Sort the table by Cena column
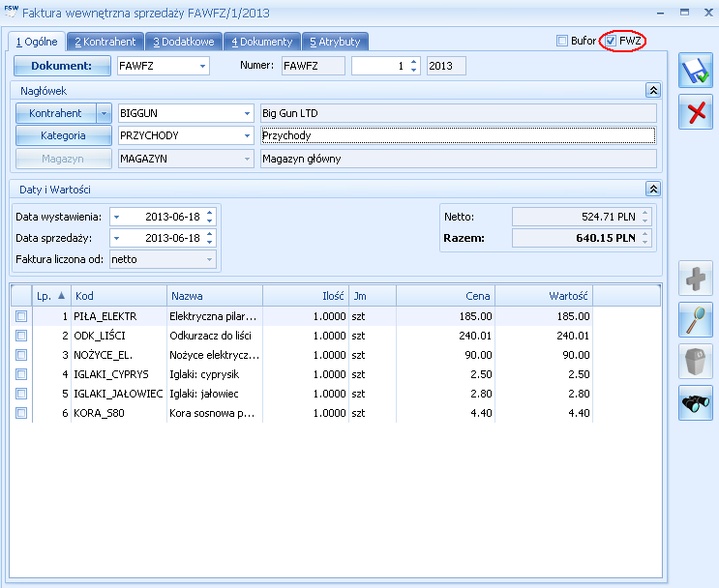 (x=445, y=296)
